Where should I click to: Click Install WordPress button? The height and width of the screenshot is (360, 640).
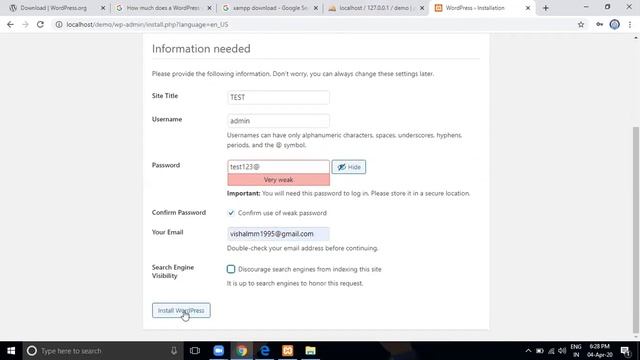click(181, 311)
